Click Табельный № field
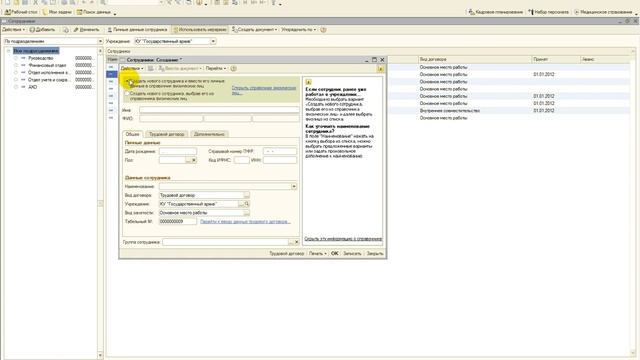 pos(178,222)
